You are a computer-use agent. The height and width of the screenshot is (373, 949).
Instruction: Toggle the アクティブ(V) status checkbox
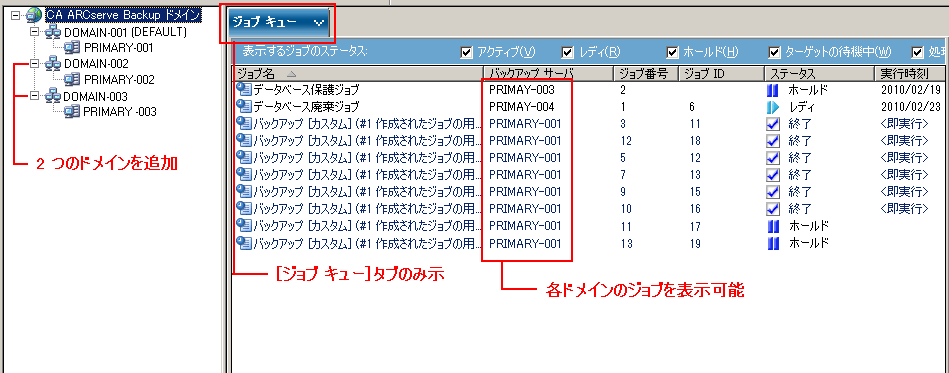coord(467,53)
